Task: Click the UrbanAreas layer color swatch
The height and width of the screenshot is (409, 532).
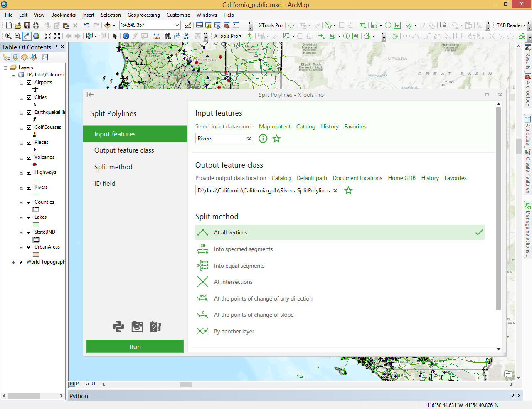Action: click(36, 255)
